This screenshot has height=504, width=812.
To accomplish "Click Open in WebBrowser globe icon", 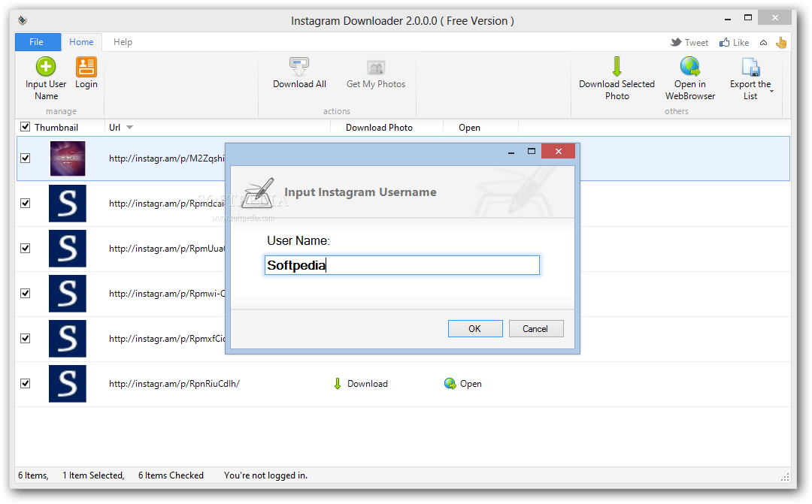I will (689, 66).
